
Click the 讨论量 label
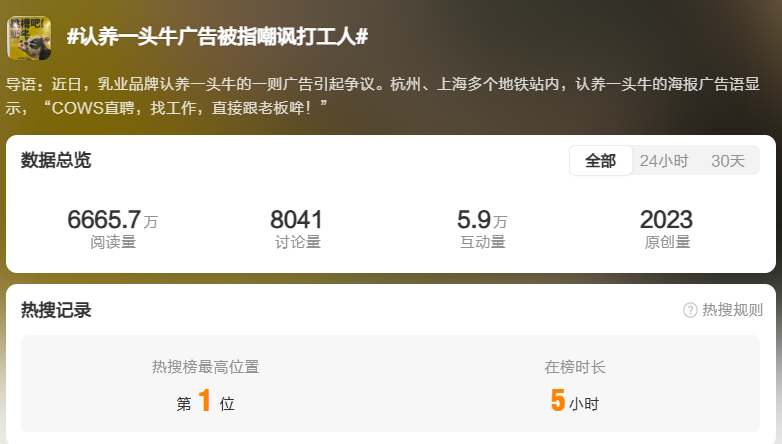point(297,242)
